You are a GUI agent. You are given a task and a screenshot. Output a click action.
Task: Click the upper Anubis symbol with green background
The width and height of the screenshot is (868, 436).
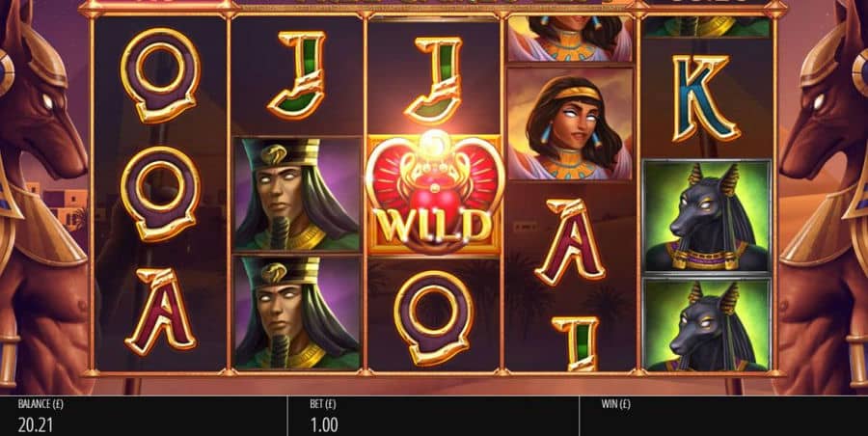706,216
